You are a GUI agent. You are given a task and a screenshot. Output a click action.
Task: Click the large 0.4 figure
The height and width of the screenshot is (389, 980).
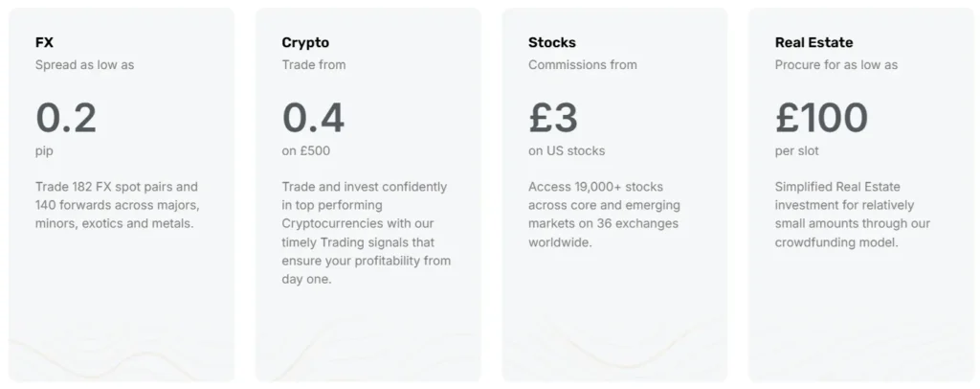(x=313, y=118)
